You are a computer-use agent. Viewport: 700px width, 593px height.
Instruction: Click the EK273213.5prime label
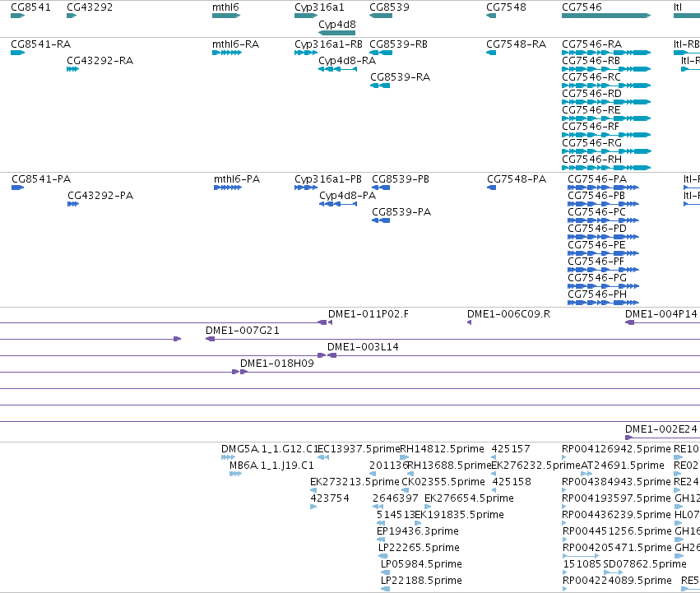tap(355, 482)
